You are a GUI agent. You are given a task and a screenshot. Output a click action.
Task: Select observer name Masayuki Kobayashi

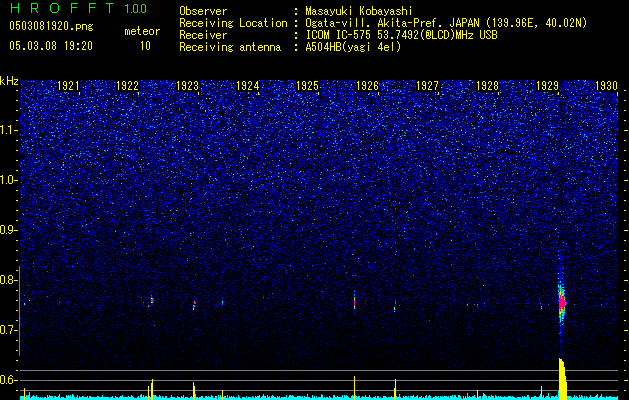coord(359,11)
